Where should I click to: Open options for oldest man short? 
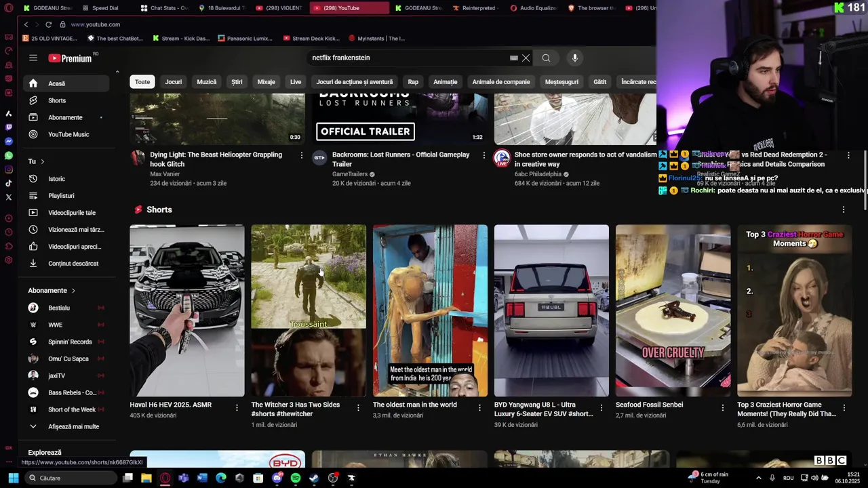point(479,407)
